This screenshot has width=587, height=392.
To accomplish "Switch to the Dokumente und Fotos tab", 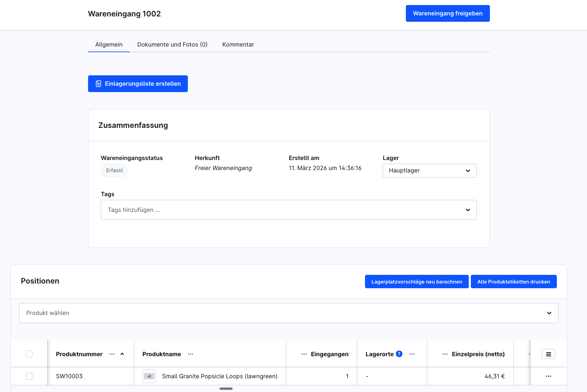I will click(x=172, y=45).
